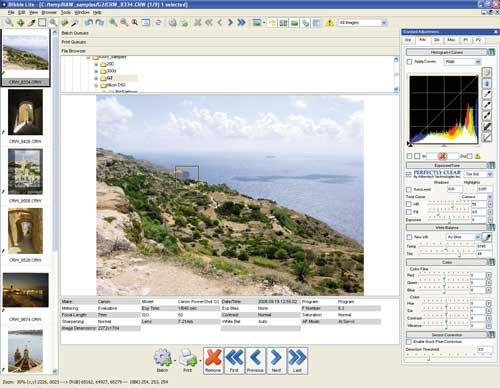Click the Print Queues panel header
The width and height of the screenshot is (500, 388).
coord(230,42)
